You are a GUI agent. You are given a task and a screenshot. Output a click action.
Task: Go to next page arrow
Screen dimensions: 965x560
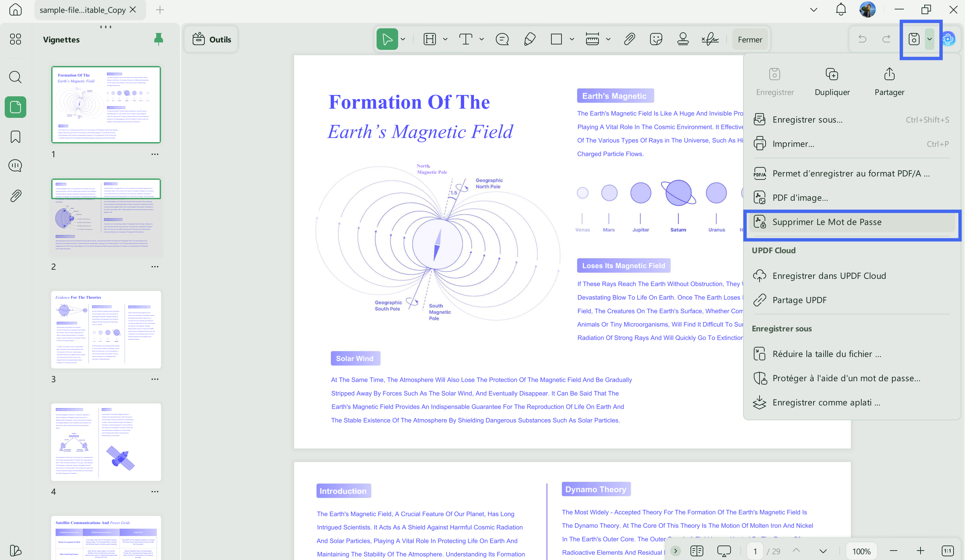pyautogui.click(x=823, y=551)
